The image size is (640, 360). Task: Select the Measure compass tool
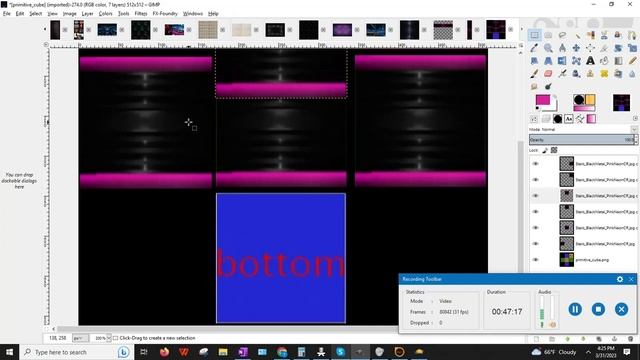click(x=562, y=48)
